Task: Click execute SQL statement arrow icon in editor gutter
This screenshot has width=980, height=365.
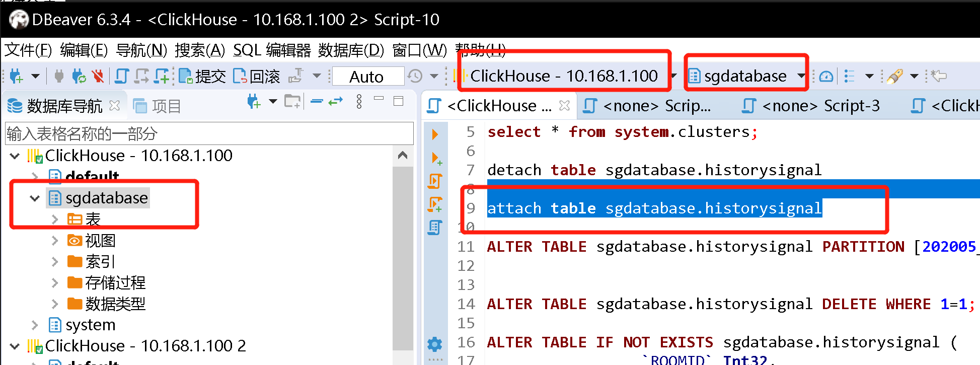Action: click(435, 134)
